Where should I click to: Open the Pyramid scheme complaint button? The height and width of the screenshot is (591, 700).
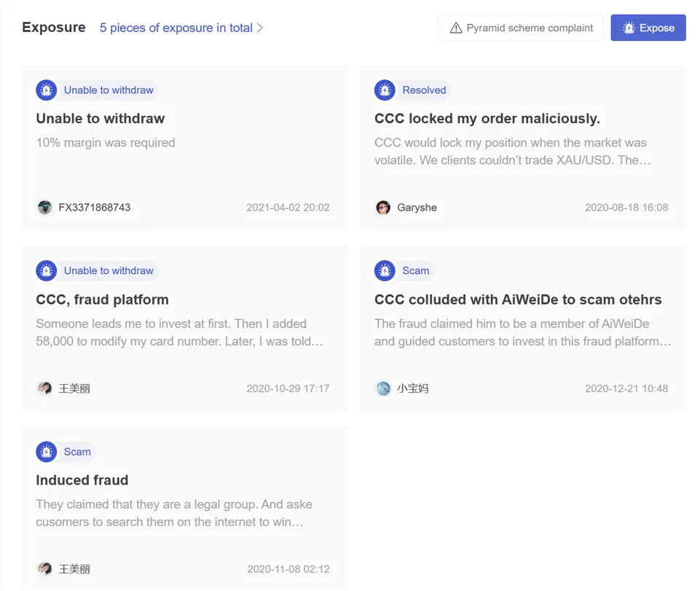521,28
